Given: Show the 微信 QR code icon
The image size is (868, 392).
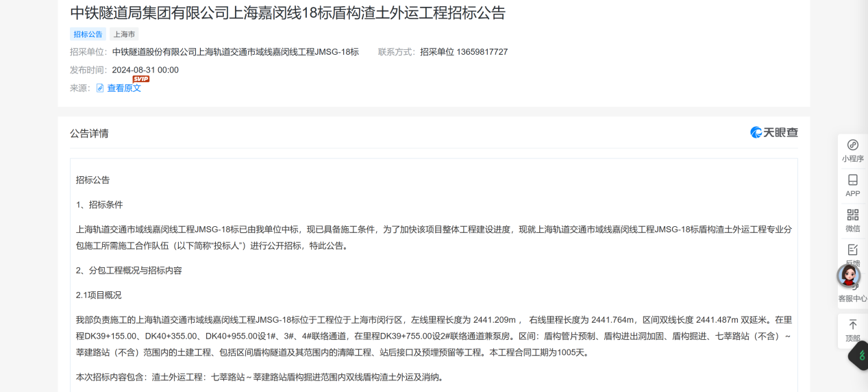Looking at the screenshot, I should 853,215.
